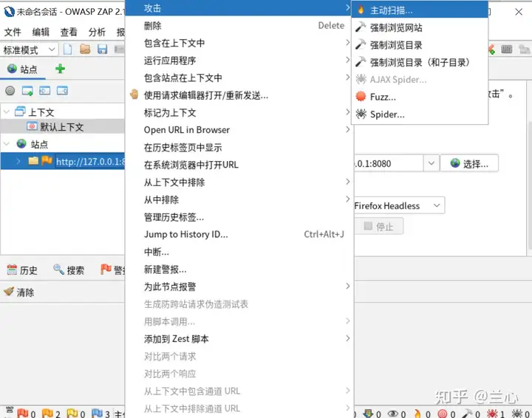The width and height of the screenshot is (532, 418).
Task: Click the green plus add site icon
Action: coord(60,69)
